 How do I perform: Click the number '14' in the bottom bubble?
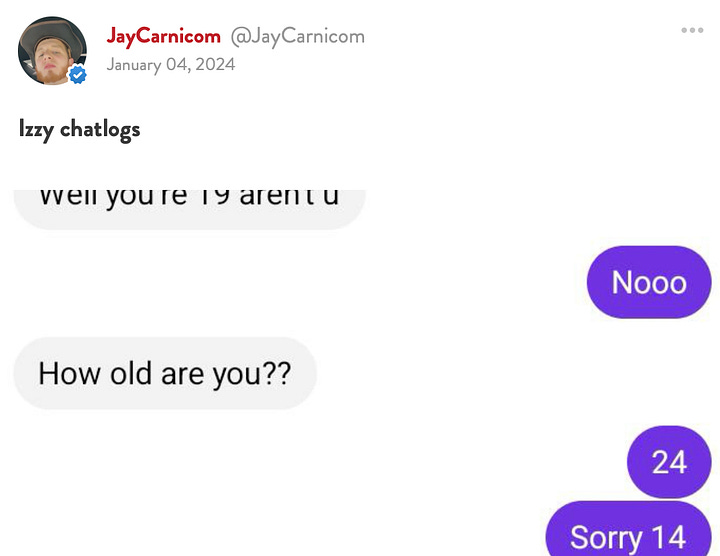click(x=669, y=537)
